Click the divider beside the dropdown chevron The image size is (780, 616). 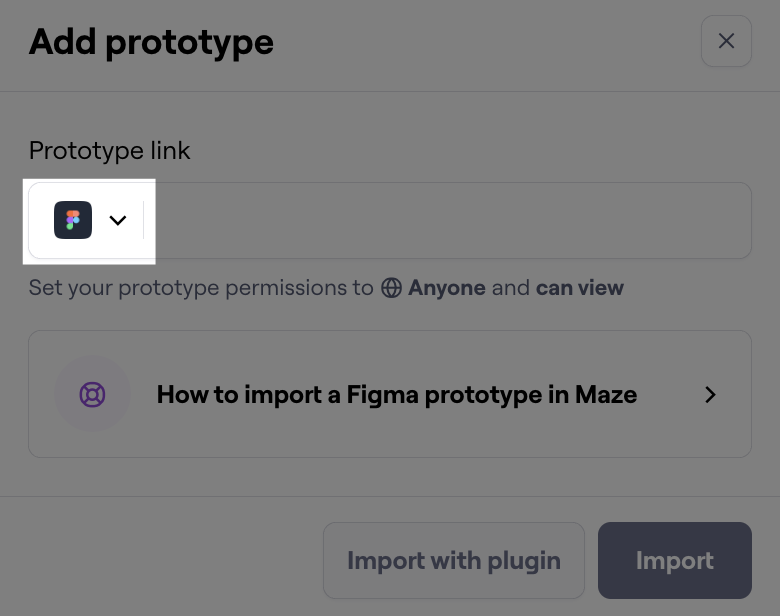tap(143, 220)
